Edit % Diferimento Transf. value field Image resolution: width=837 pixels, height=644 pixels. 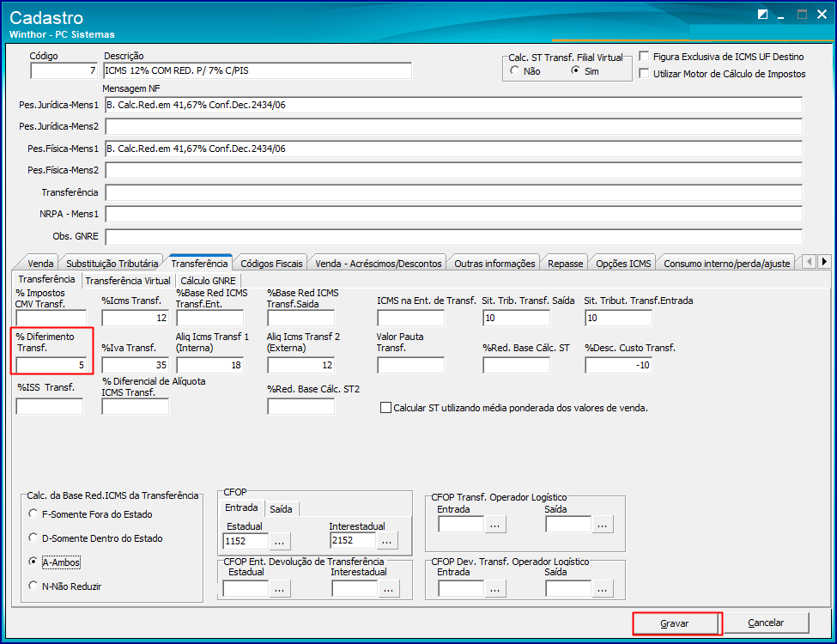coord(52,365)
